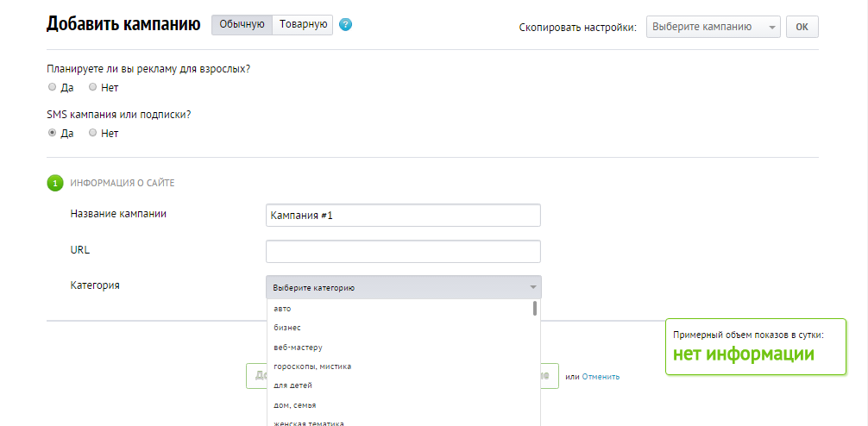Click the blue help question mark icon

click(x=346, y=25)
